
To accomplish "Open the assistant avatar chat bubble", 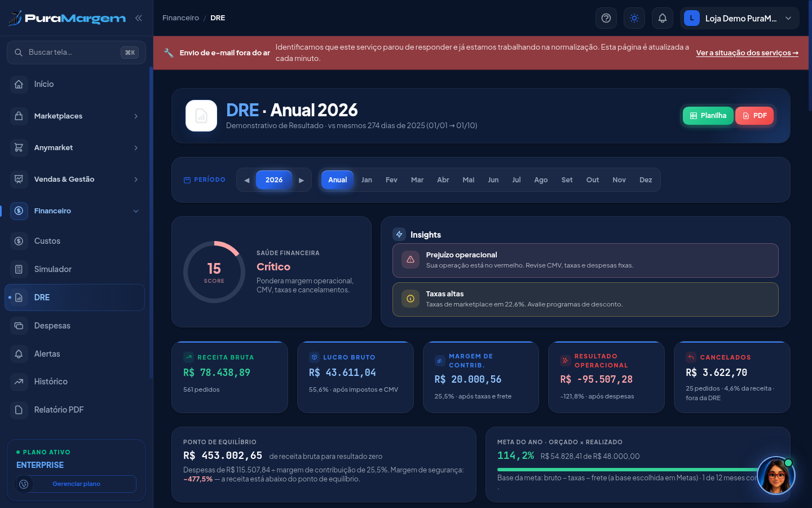I will coord(776,476).
